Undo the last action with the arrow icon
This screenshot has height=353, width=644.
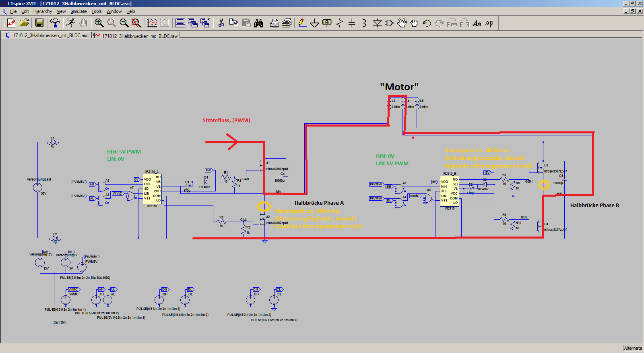427,23
